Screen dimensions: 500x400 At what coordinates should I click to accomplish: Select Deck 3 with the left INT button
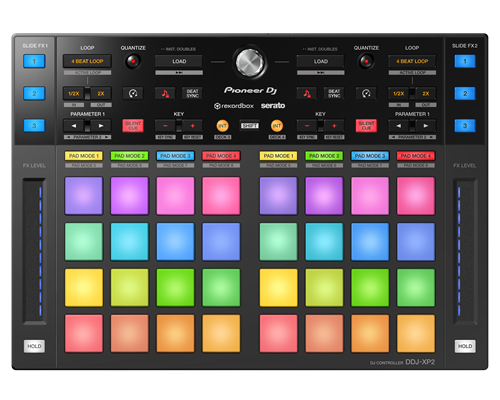[x=223, y=126]
